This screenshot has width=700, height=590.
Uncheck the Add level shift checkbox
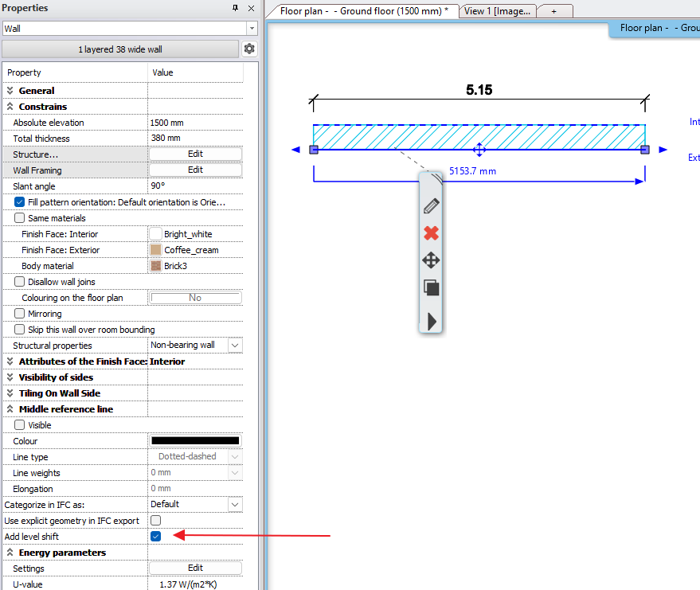[156, 537]
